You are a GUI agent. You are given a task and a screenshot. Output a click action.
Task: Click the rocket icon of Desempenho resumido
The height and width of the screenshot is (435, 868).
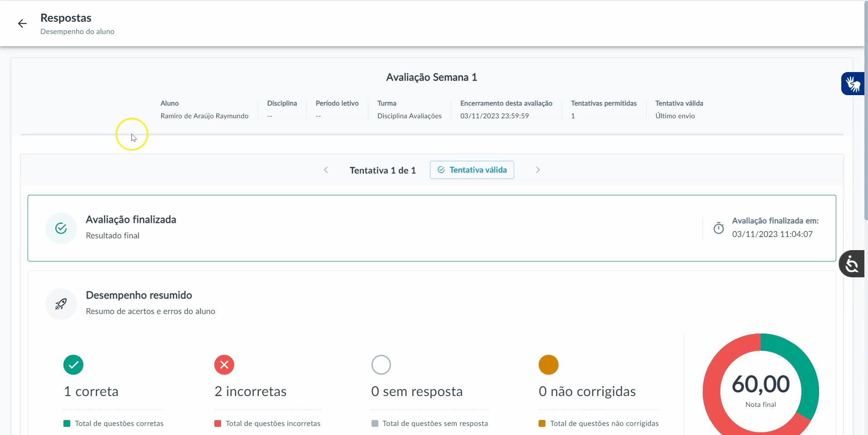click(x=61, y=304)
